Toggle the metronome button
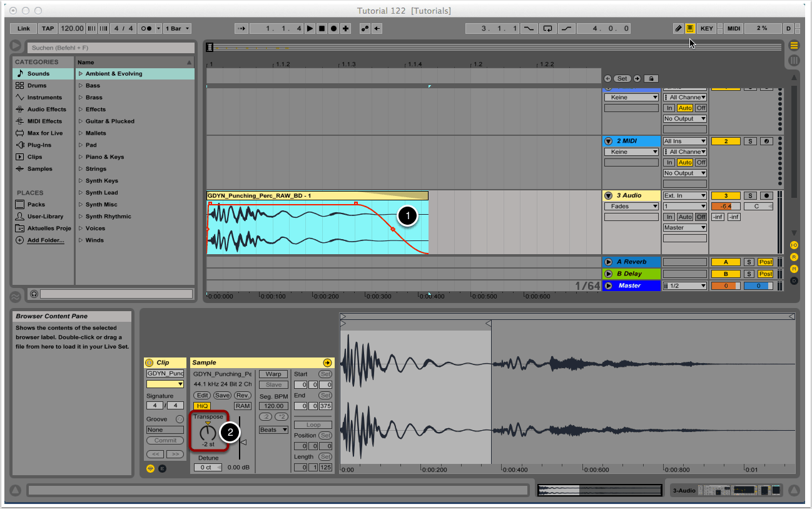This screenshot has height=509, width=812. (x=145, y=29)
